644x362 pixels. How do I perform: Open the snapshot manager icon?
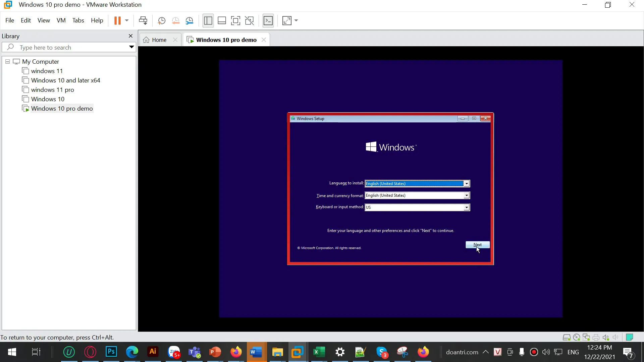[x=190, y=21]
